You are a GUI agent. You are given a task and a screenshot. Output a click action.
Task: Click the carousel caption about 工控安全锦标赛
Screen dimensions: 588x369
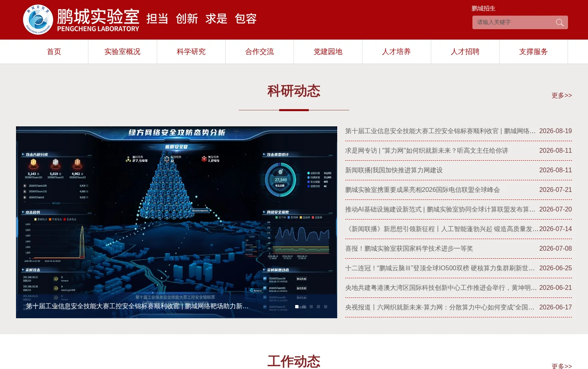point(137,306)
